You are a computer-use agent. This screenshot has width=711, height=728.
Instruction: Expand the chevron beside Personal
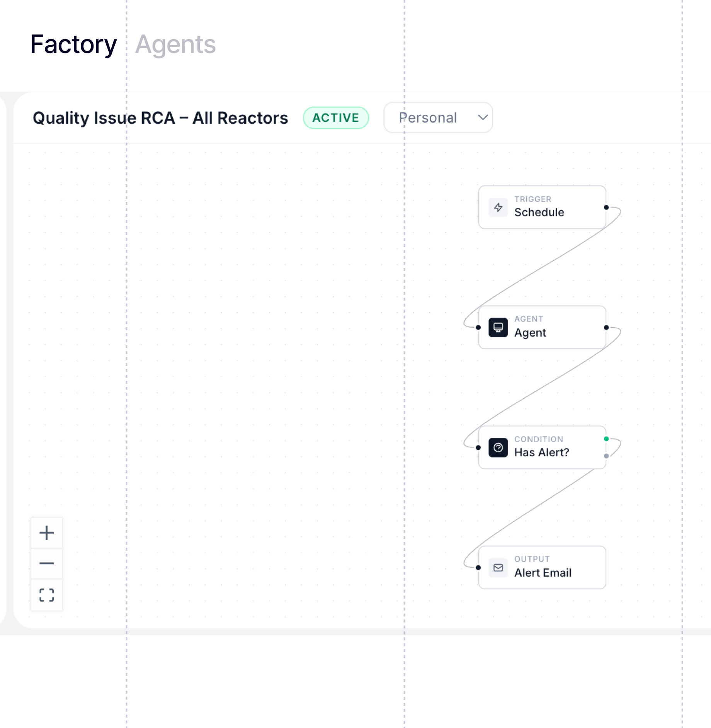[x=483, y=117]
